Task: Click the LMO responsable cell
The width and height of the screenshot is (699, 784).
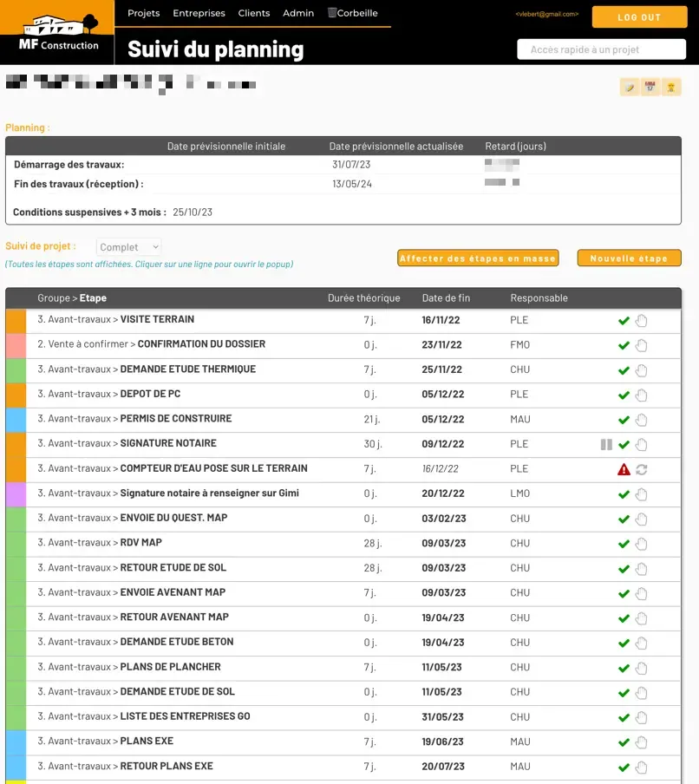Action: (x=520, y=493)
